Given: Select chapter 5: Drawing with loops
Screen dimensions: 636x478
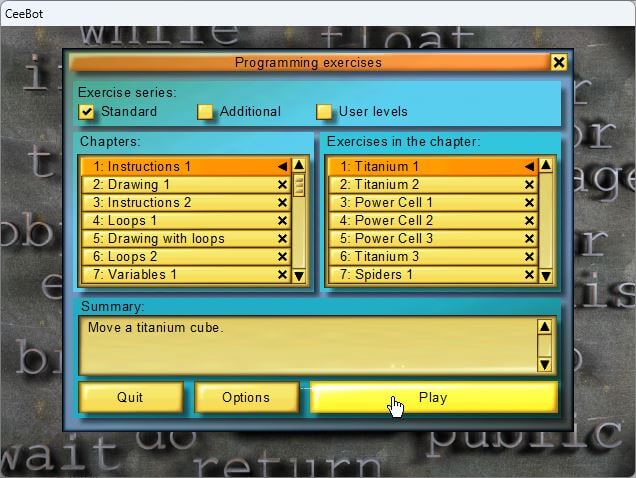Looking at the screenshot, I should (186, 239).
